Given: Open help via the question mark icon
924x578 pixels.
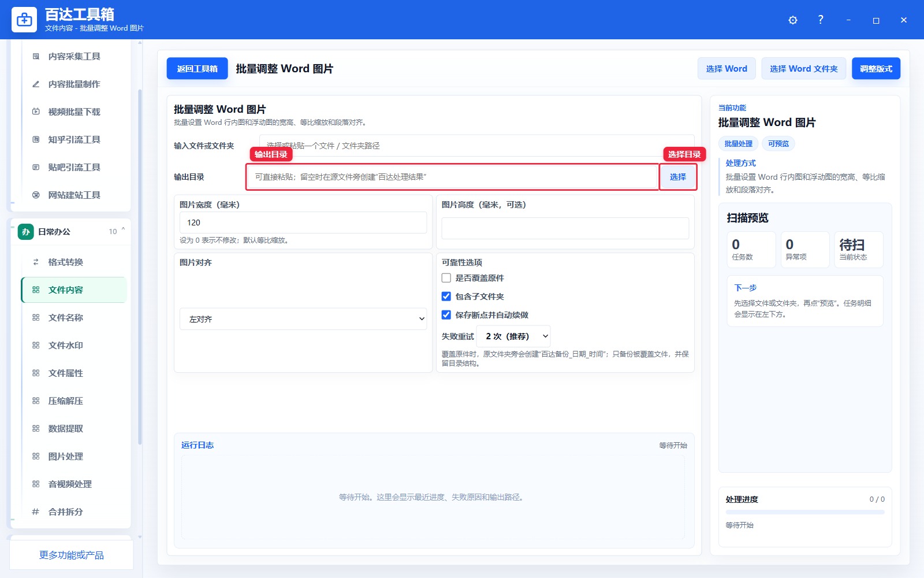Looking at the screenshot, I should pos(821,20).
